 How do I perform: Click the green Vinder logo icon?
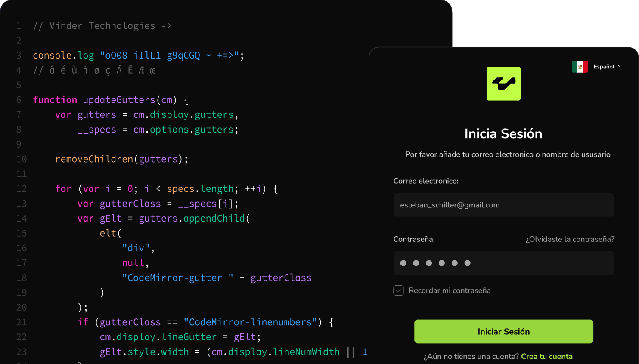pos(503,83)
